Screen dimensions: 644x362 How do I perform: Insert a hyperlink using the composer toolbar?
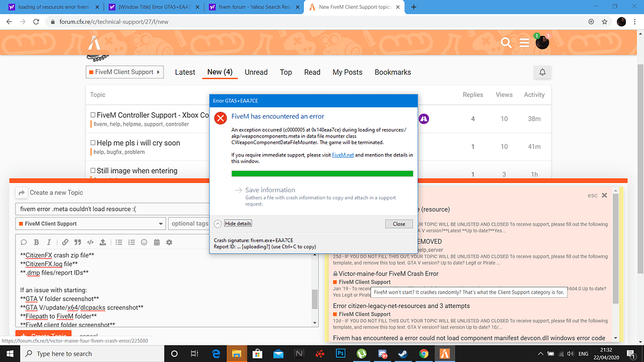tap(66, 242)
